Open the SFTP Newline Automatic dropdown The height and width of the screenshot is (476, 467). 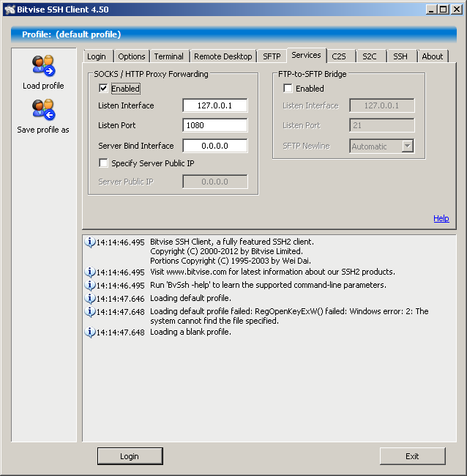coord(408,146)
